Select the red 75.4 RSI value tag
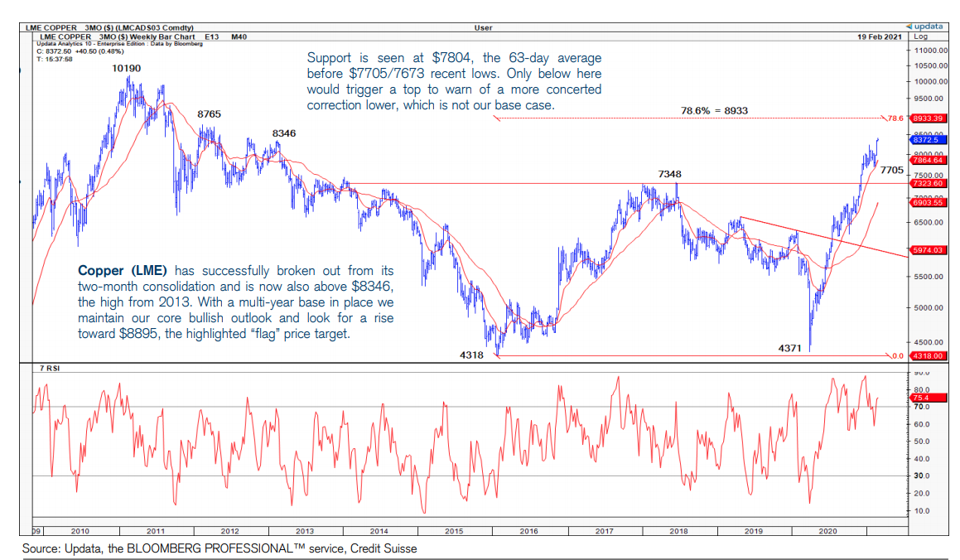Viewport: 960px width, 560px height. click(x=920, y=398)
